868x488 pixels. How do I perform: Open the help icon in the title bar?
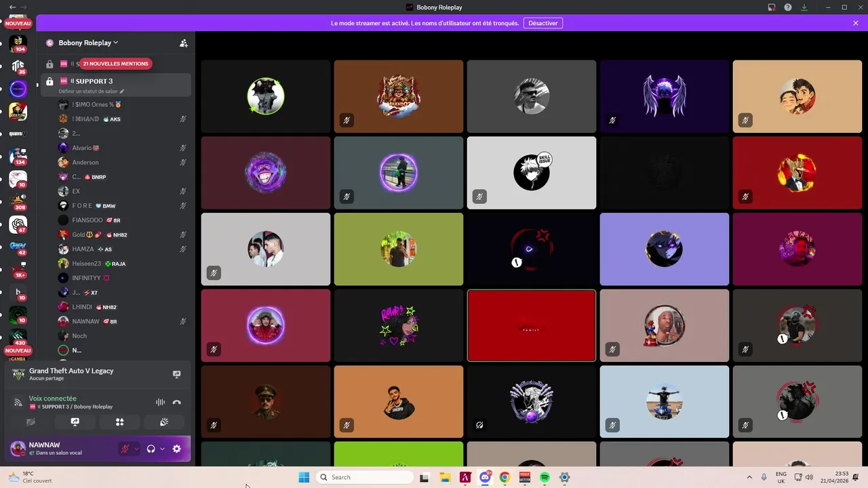click(788, 7)
